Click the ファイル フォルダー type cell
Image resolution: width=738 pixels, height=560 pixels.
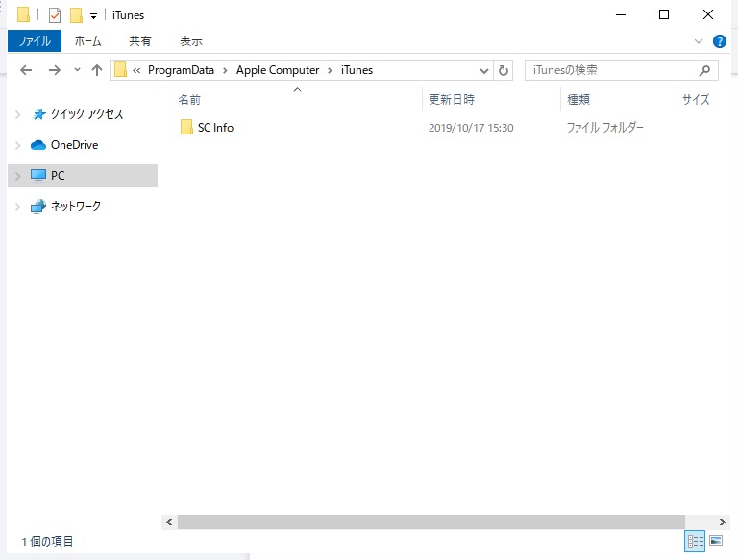coord(604,128)
